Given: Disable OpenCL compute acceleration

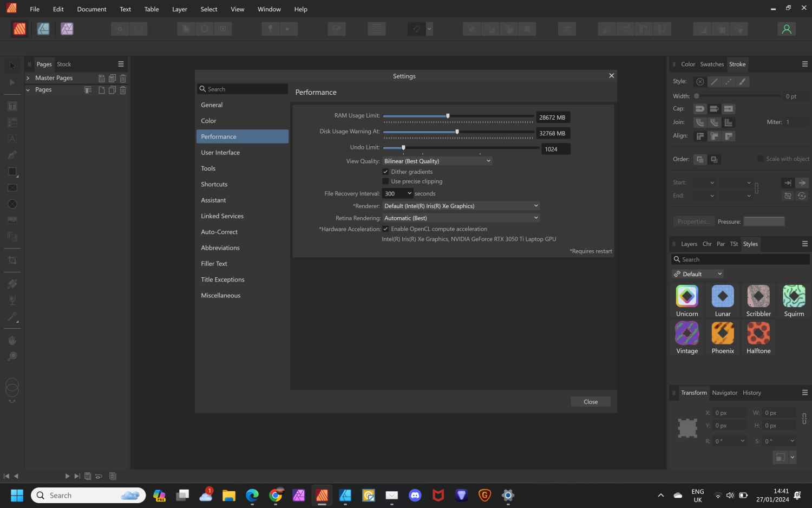Looking at the screenshot, I should click(x=385, y=229).
